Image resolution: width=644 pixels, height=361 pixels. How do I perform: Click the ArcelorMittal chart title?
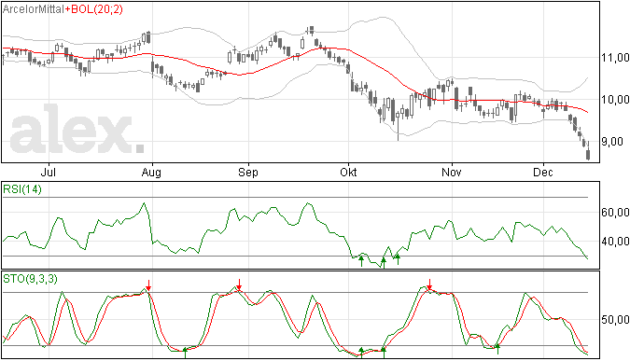tap(34, 9)
